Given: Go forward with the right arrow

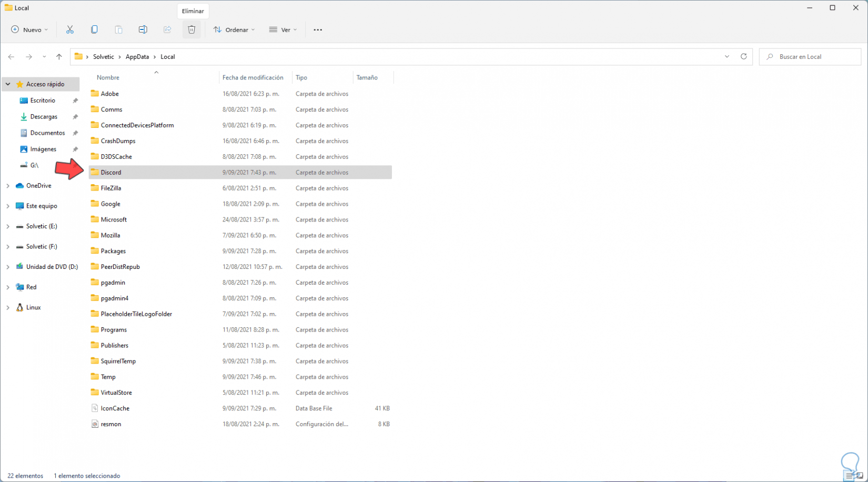Looking at the screenshot, I should 29,57.
